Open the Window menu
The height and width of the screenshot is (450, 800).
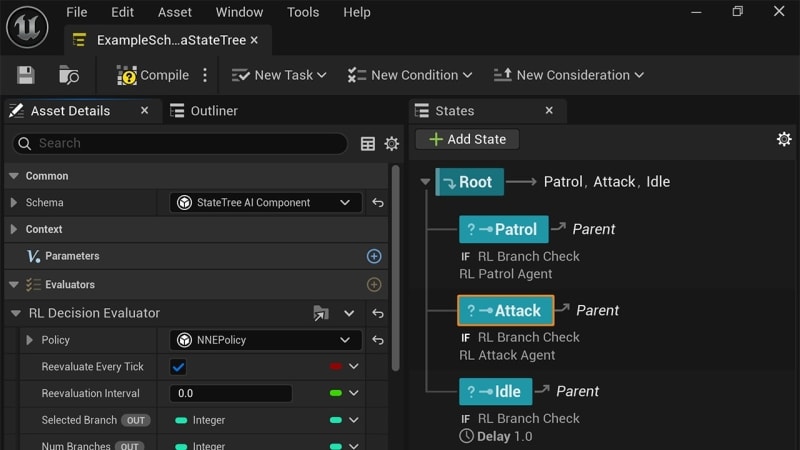pyautogui.click(x=239, y=12)
